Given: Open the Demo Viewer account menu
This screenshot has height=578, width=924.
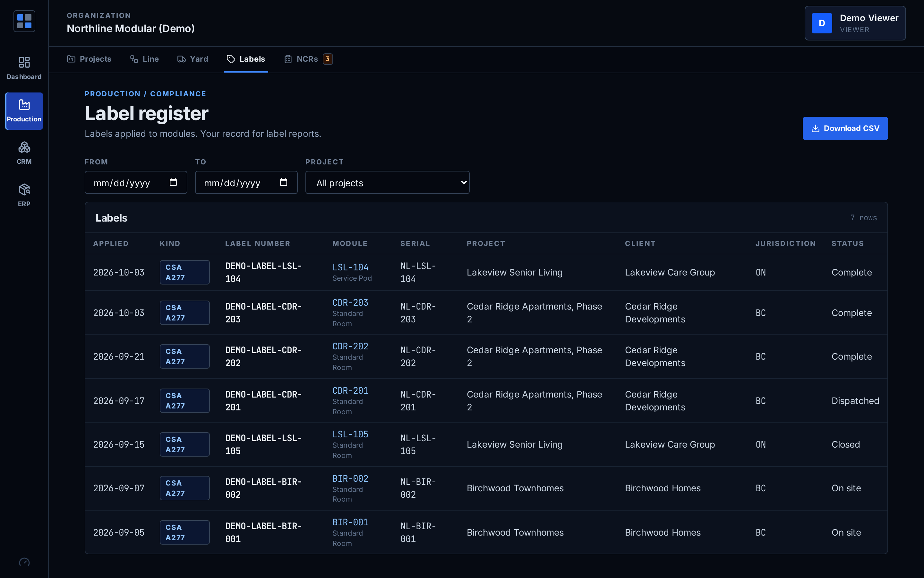Looking at the screenshot, I should point(855,23).
